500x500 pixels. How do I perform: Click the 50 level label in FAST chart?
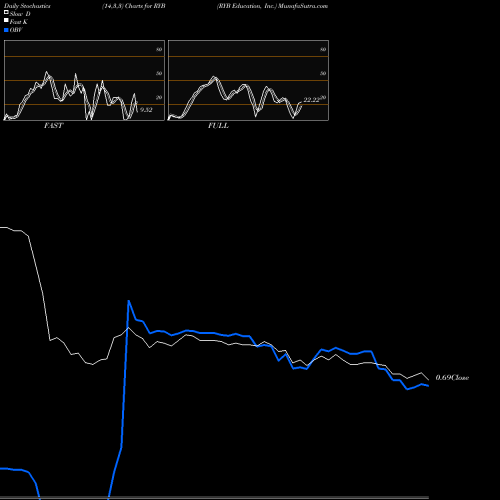pos(159,73)
